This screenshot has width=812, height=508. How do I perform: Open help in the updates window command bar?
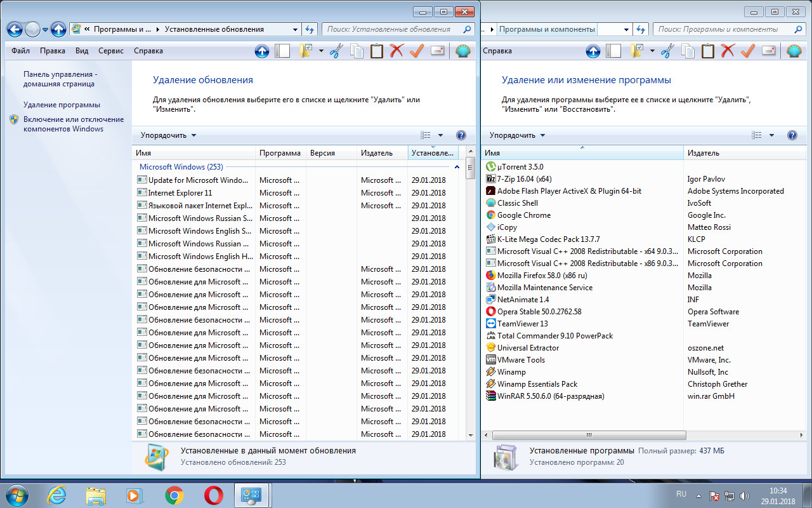461,135
